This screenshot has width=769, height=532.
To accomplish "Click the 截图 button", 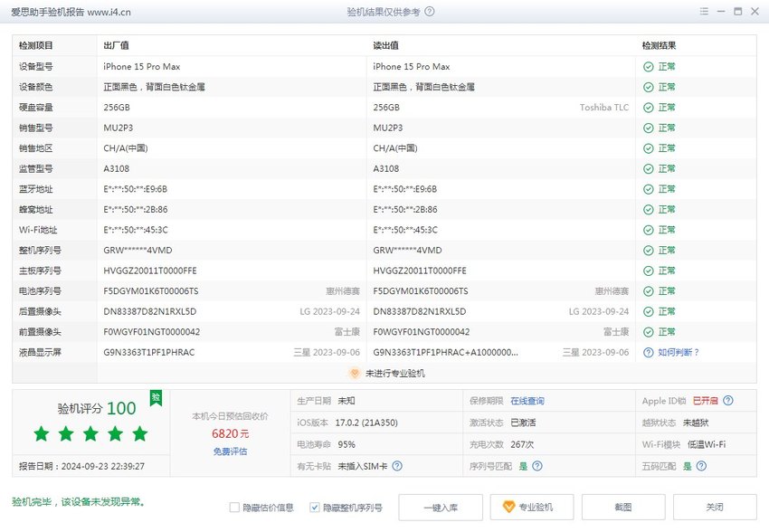I will pos(623,507).
